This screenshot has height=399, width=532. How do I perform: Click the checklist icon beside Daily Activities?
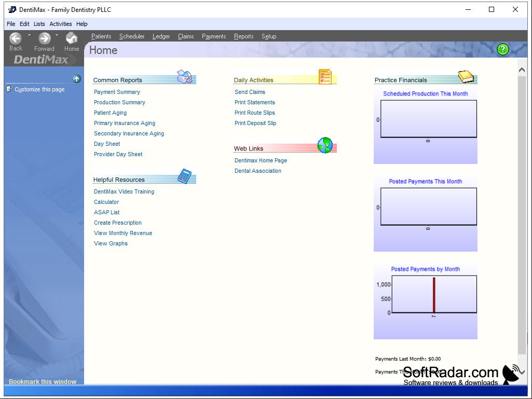pyautogui.click(x=325, y=77)
